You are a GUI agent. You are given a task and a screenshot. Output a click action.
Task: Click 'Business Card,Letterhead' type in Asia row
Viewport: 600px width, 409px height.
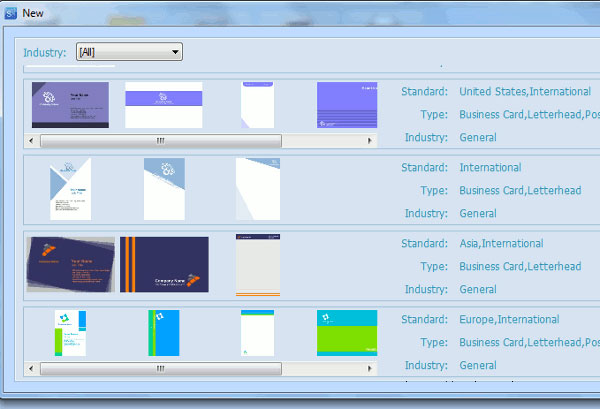click(x=520, y=266)
